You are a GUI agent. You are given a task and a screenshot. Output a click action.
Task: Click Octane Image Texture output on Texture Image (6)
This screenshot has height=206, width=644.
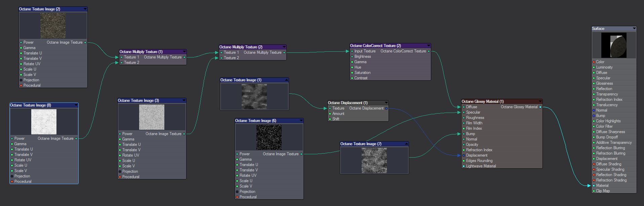coord(301,154)
